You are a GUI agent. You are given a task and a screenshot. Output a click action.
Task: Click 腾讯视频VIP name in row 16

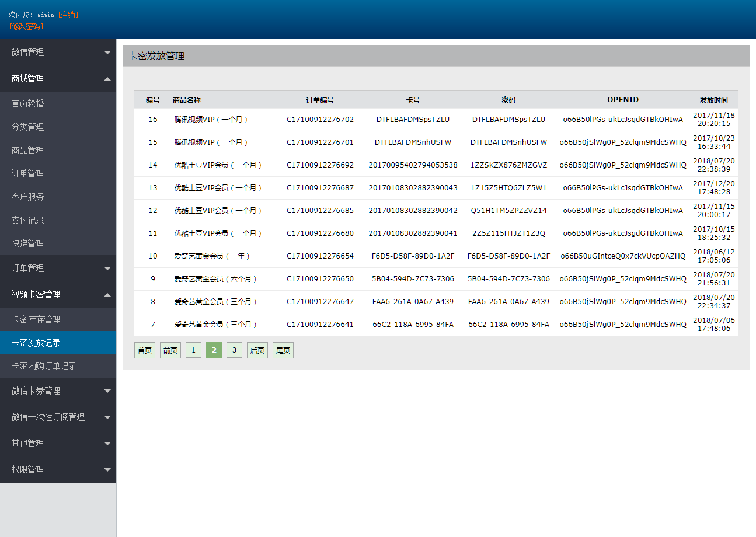pos(211,120)
